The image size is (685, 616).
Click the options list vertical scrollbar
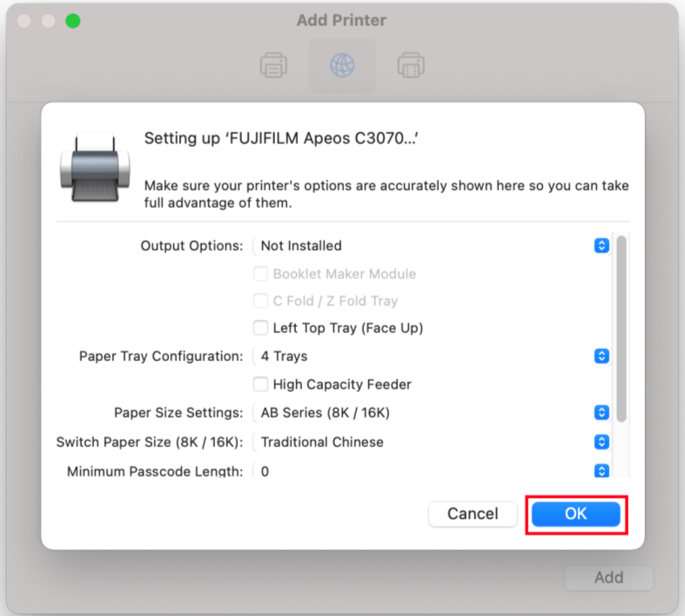click(x=621, y=329)
